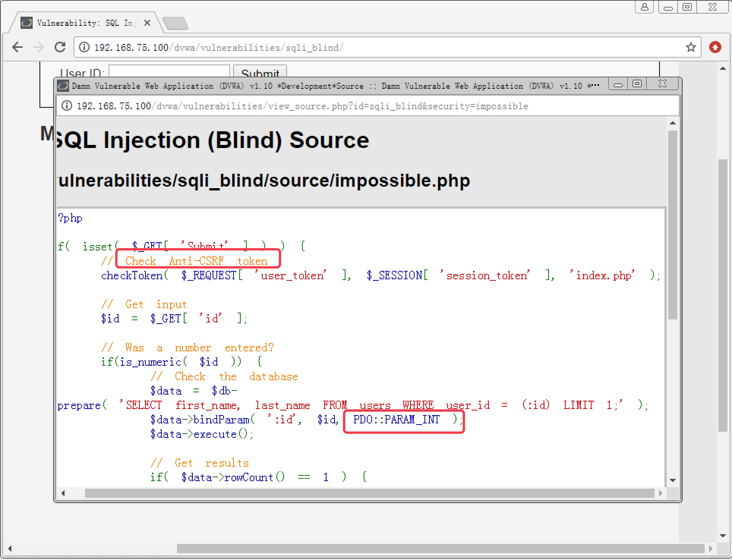Viewport: 732px width, 560px height.
Task: Maximize the main browser window
Action: [687, 7]
